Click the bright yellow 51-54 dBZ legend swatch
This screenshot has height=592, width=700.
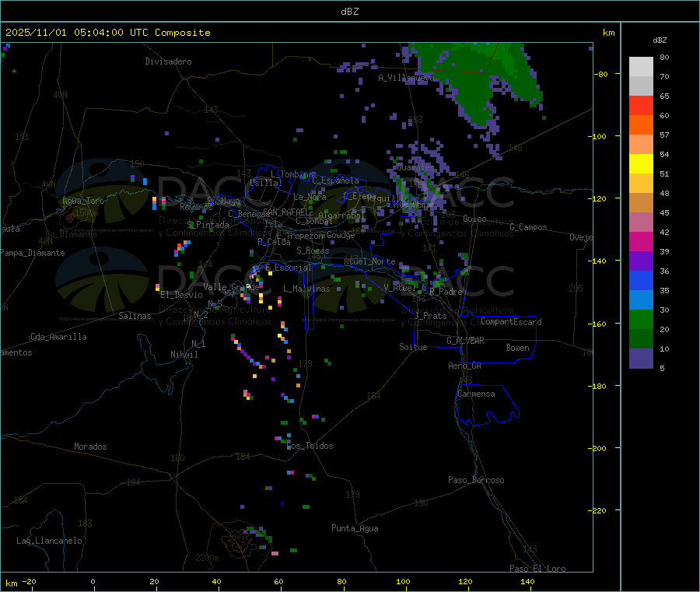click(641, 164)
